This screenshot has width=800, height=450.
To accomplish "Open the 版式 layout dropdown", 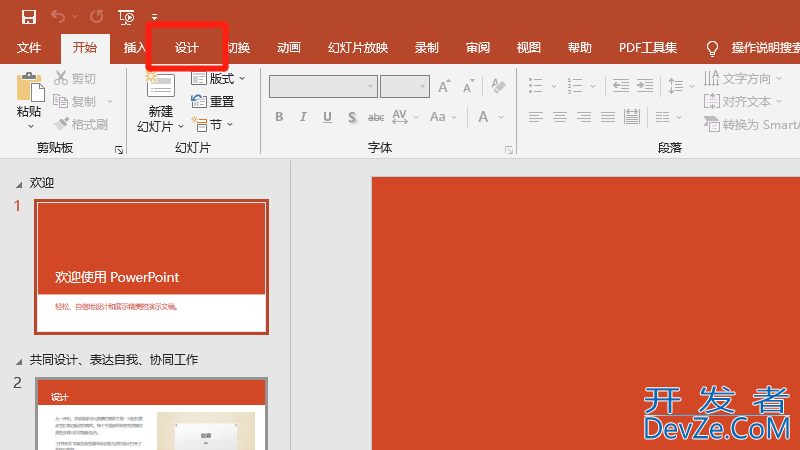I will point(218,79).
